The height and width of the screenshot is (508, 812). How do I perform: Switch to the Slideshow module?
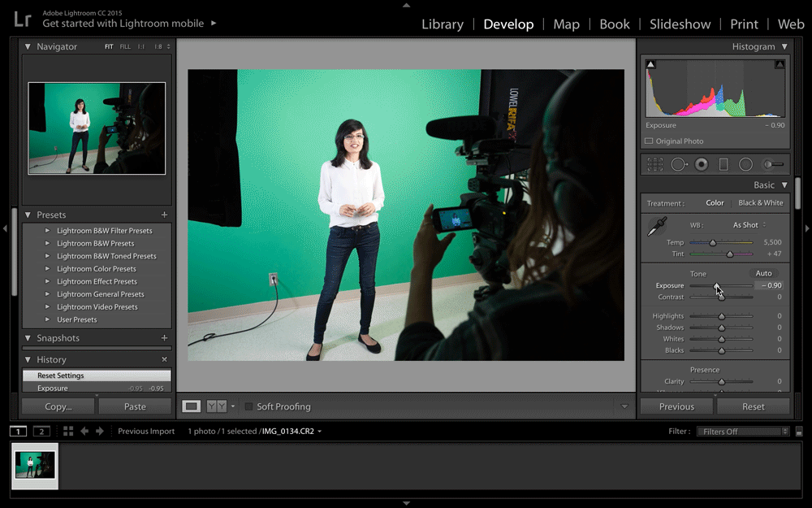(680, 24)
